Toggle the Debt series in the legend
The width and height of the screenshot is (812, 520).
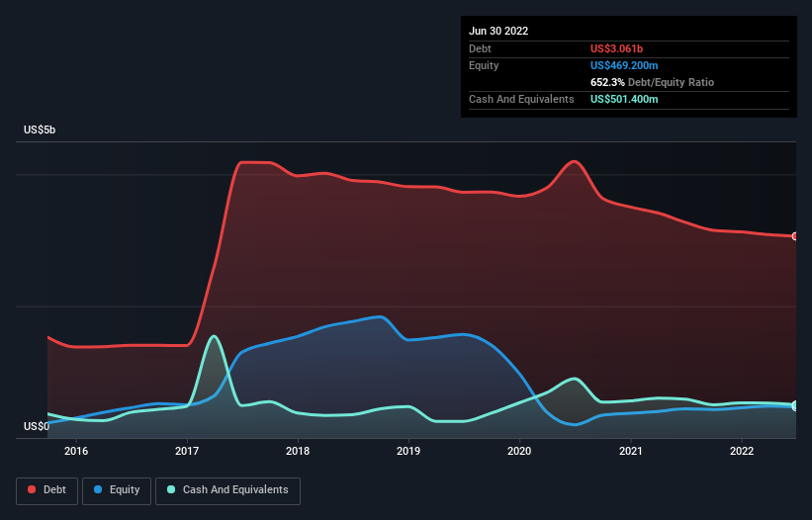46,490
